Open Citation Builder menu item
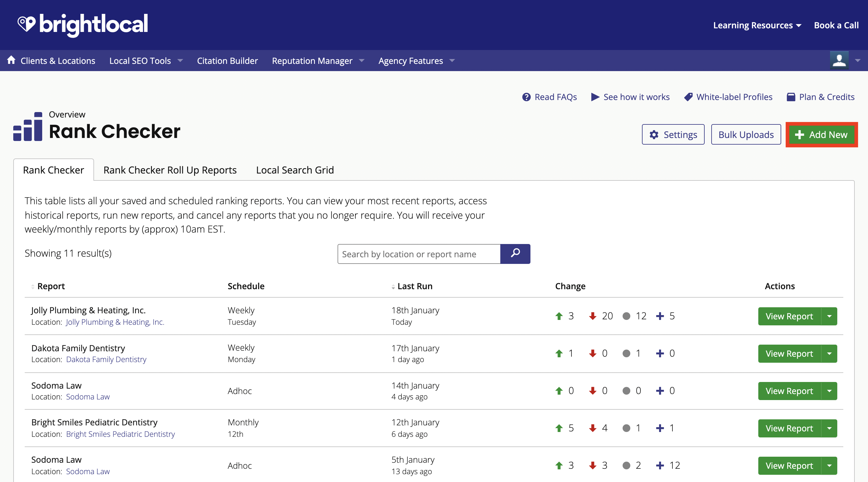 [227, 61]
